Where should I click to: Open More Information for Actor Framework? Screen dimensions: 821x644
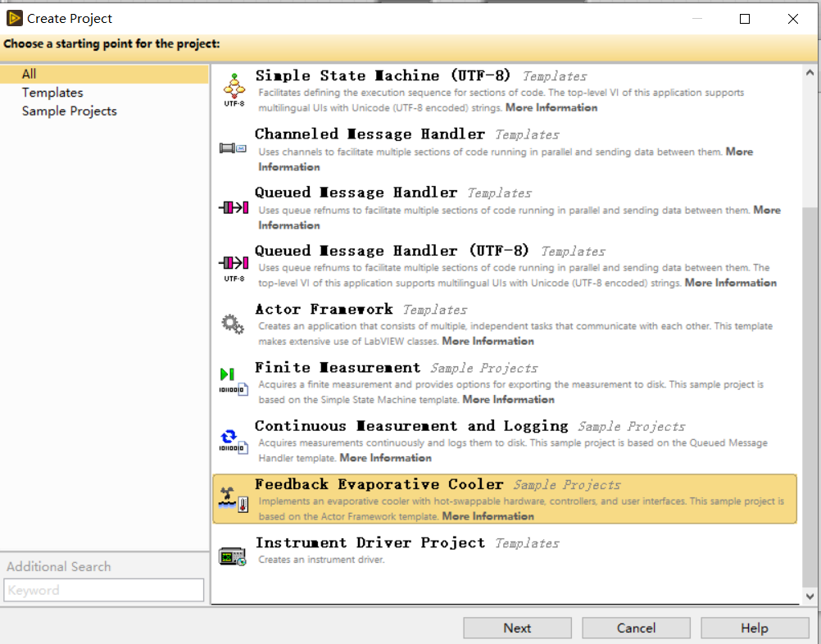click(x=488, y=342)
